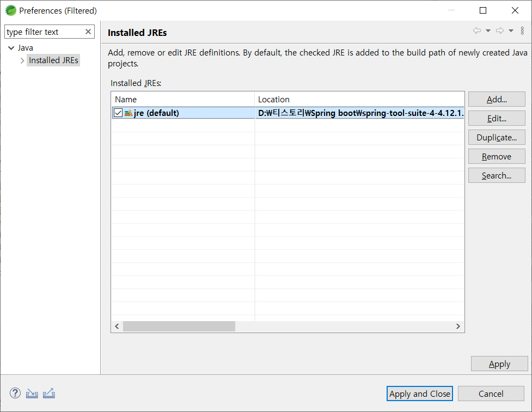Expand the Installed JREs tree node
The height and width of the screenshot is (412, 532).
[22, 60]
